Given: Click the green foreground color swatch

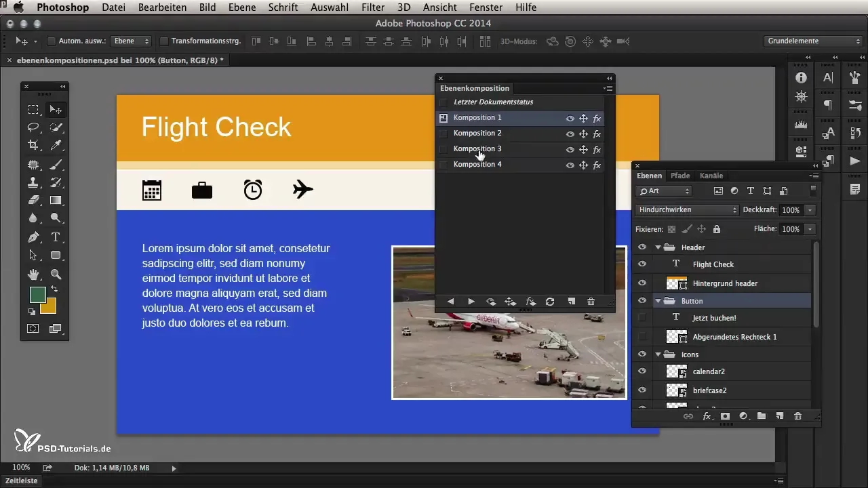Looking at the screenshot, I should (37, 295).
